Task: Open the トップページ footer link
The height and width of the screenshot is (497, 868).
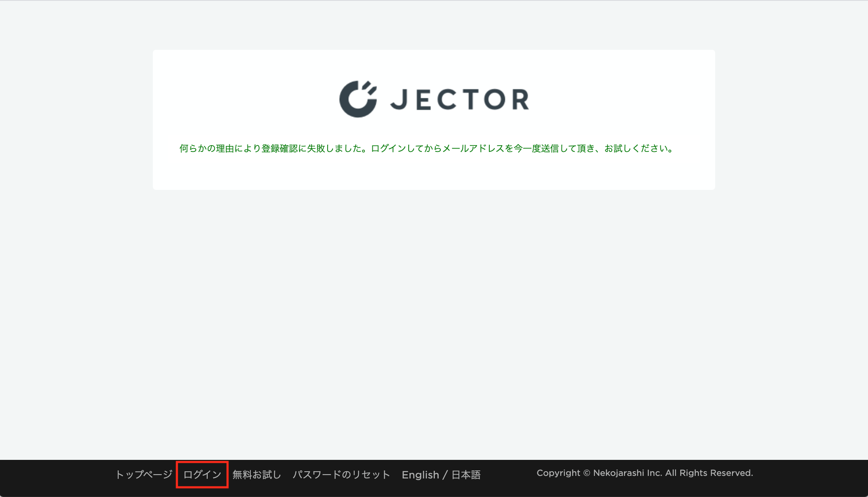Action: (144, 475)
